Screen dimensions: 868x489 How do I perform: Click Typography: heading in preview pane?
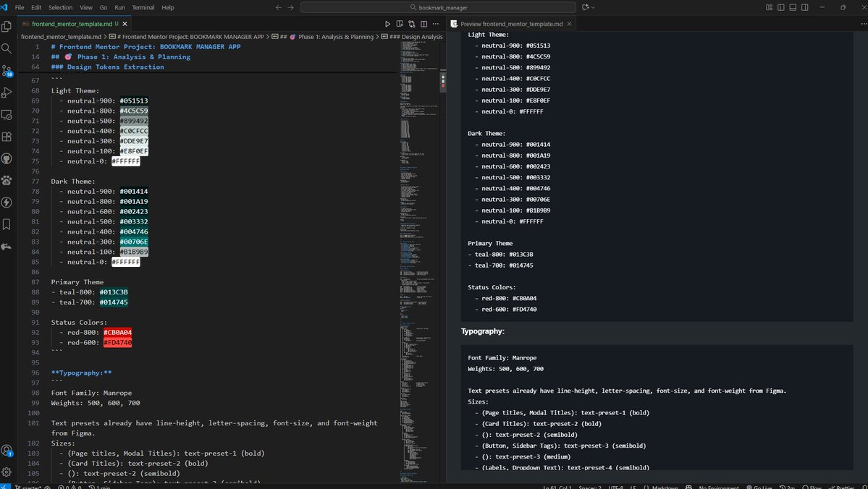click(x=483, y=331)
